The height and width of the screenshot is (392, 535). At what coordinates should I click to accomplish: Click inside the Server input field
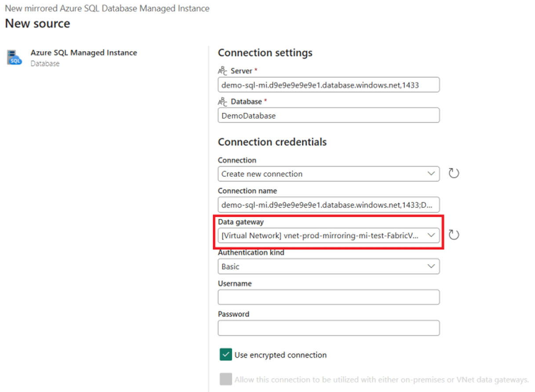pyautogui.click(x=328, y=85)
